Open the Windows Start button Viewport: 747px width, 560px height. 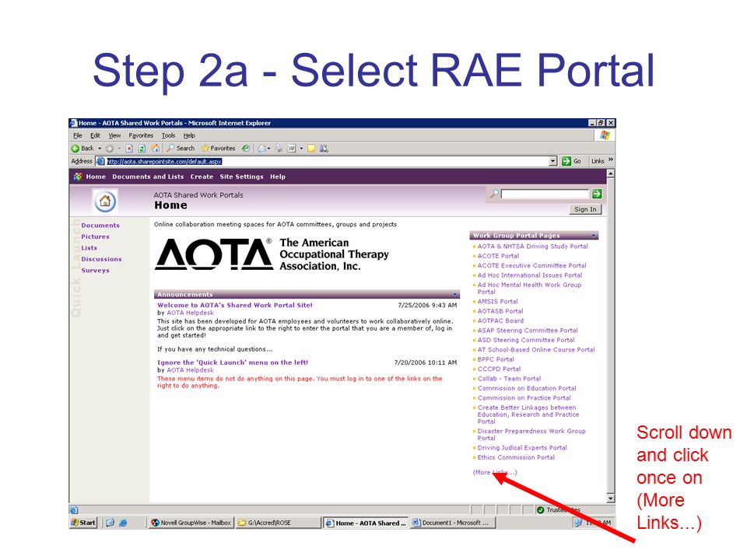tap(83, 523)
